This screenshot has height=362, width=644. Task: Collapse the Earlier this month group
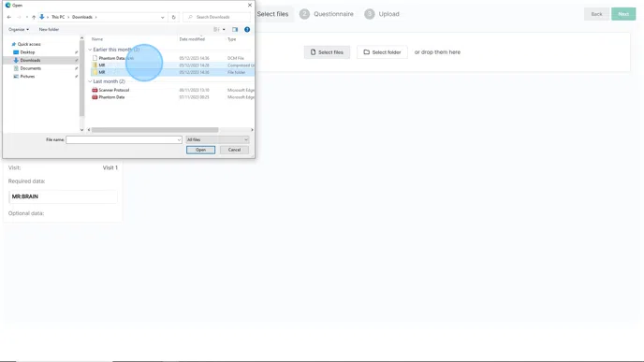click(90, 50)
